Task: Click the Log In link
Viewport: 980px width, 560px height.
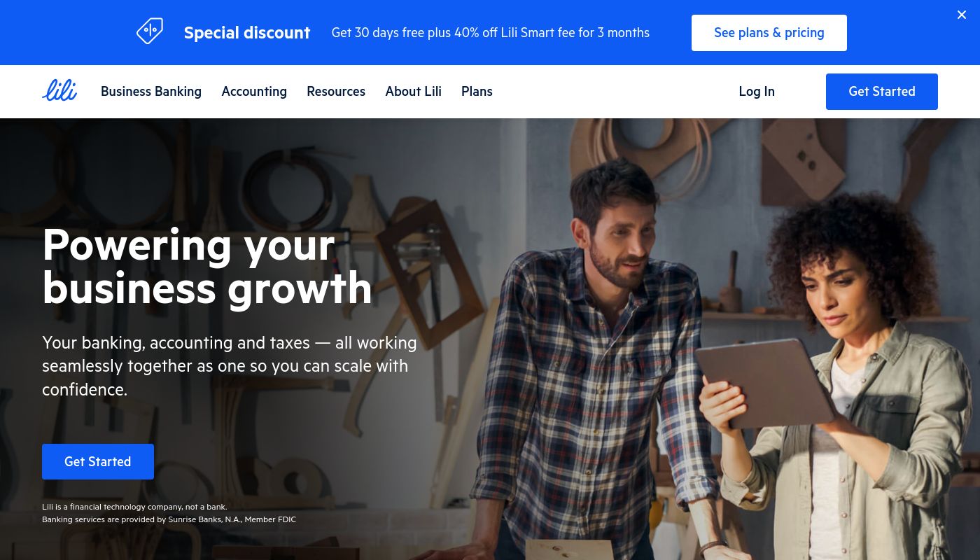Action: [x=757, y=92]
